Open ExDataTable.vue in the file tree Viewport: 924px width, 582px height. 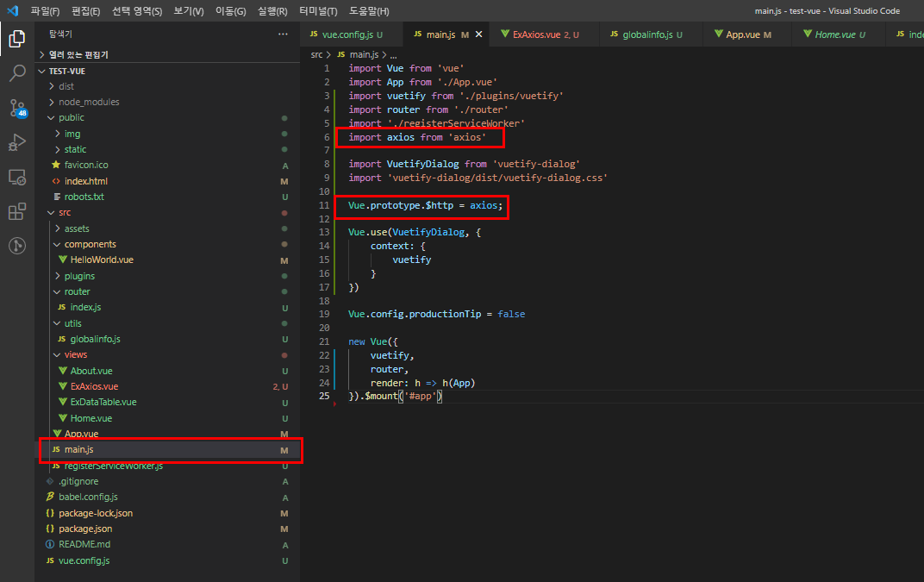point(167,402)
